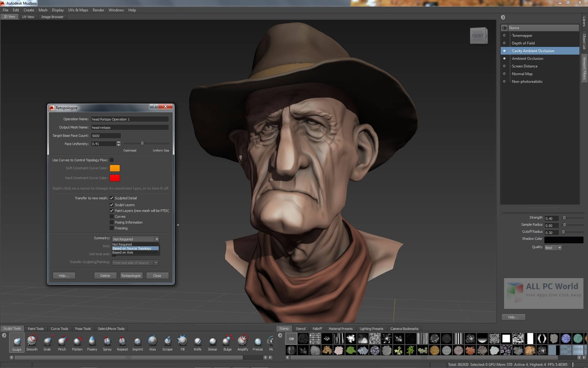Open the Render menu

pyautogui.click(x=98, y=10)
